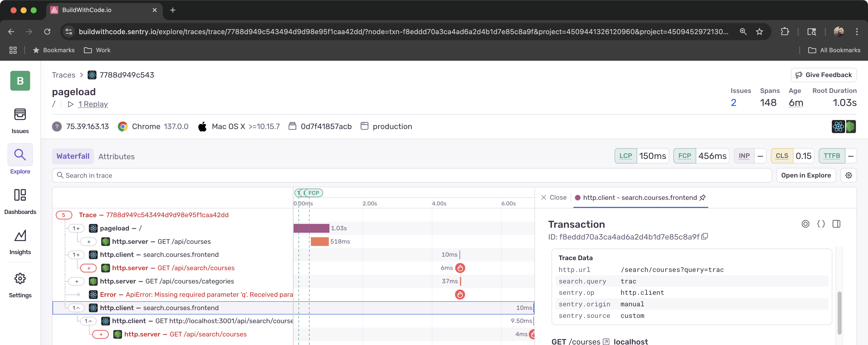This screenshot has height=345, width=868.
Task: Open the Chrome three-dot menu
Action: point(856,31)
